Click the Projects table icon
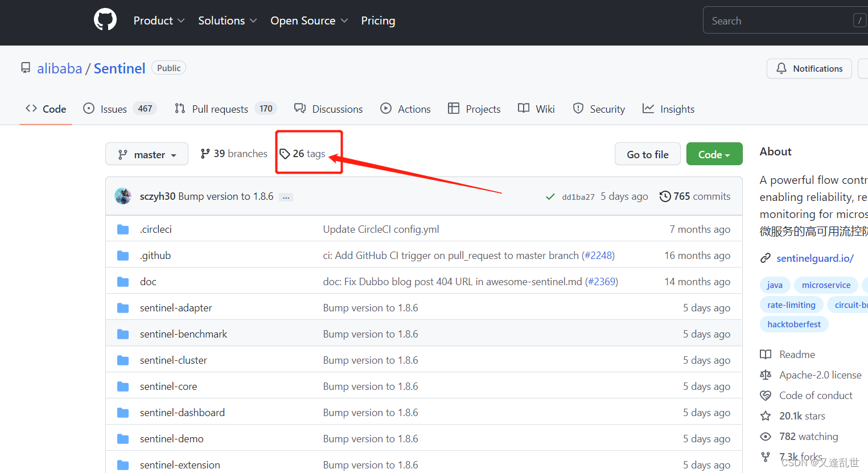 [454, 108]
